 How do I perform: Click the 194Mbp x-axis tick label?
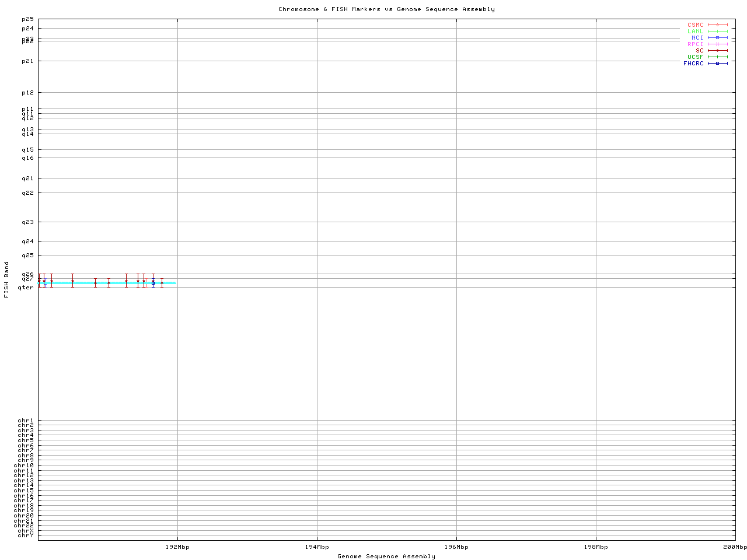pyautogui.click(x=317, y=547)
